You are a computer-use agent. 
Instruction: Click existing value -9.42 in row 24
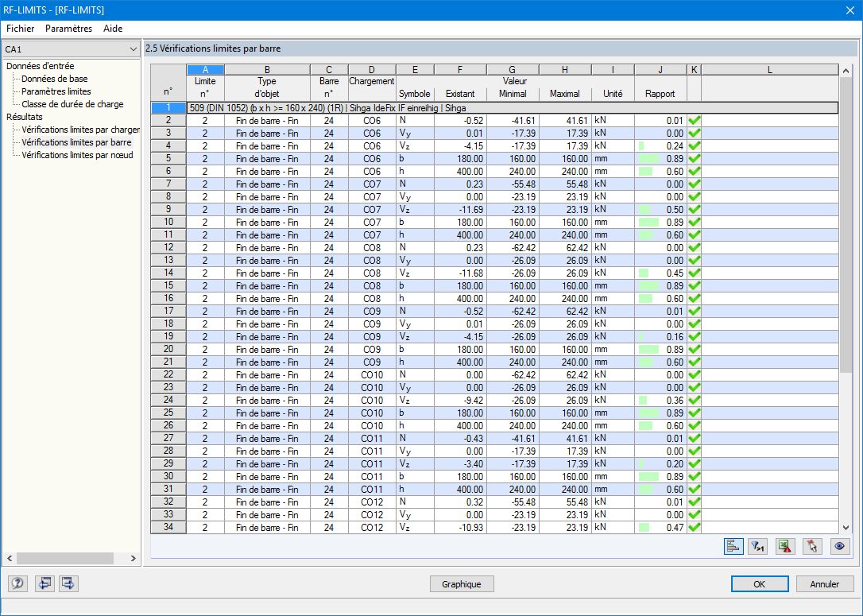click(x=460, y=401)
